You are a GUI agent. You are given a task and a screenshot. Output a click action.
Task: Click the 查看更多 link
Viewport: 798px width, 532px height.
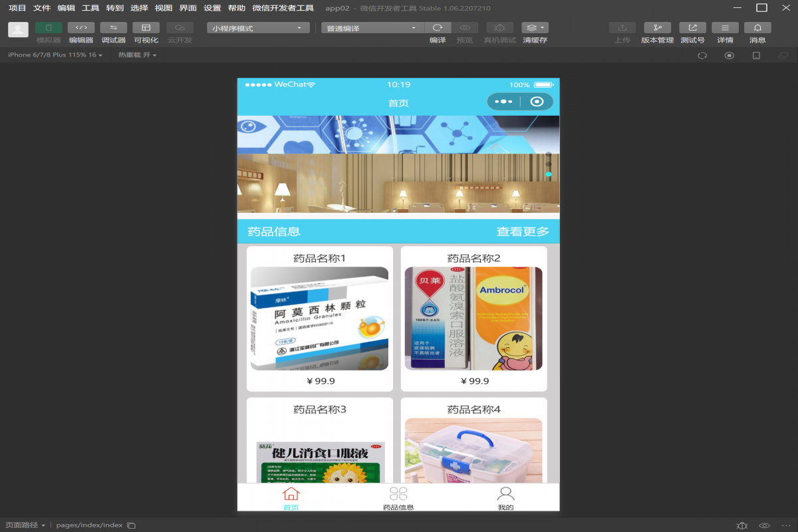(x=523, y=231)
